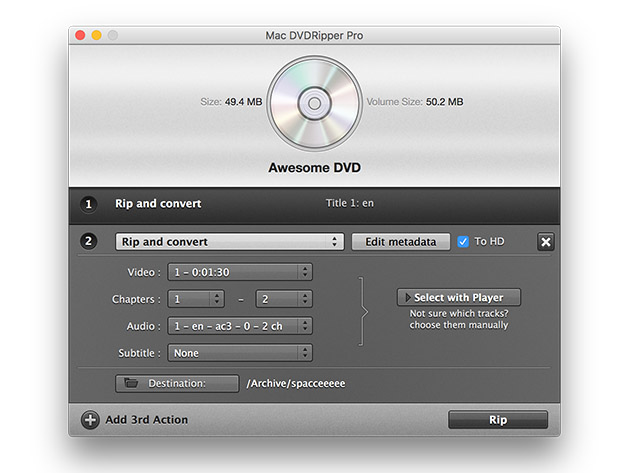630x473 pixels.
Task: Click the DVD disc icon
Action: click(x=315, y=104)
